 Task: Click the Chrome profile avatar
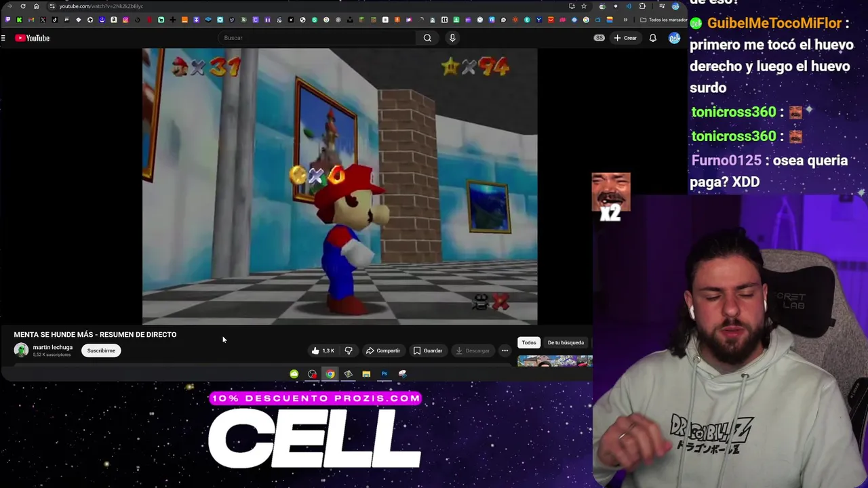point(675,6)
